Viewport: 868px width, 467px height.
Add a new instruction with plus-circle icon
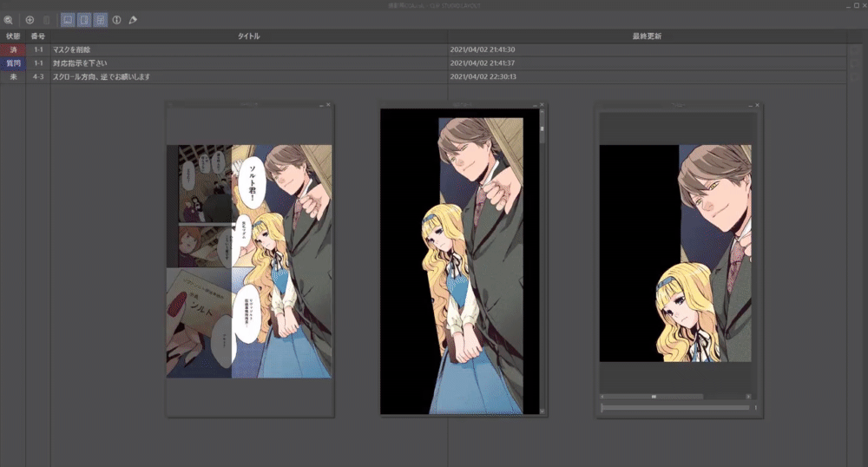[30, 20]
